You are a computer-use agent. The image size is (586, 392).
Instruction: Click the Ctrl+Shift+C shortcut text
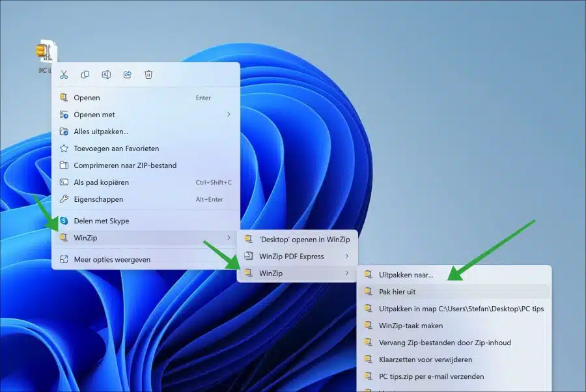[214, 182]
